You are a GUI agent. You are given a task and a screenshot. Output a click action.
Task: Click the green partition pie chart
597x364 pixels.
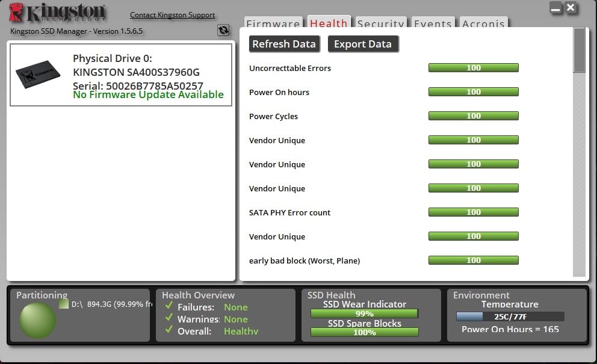tap(38, 321)
